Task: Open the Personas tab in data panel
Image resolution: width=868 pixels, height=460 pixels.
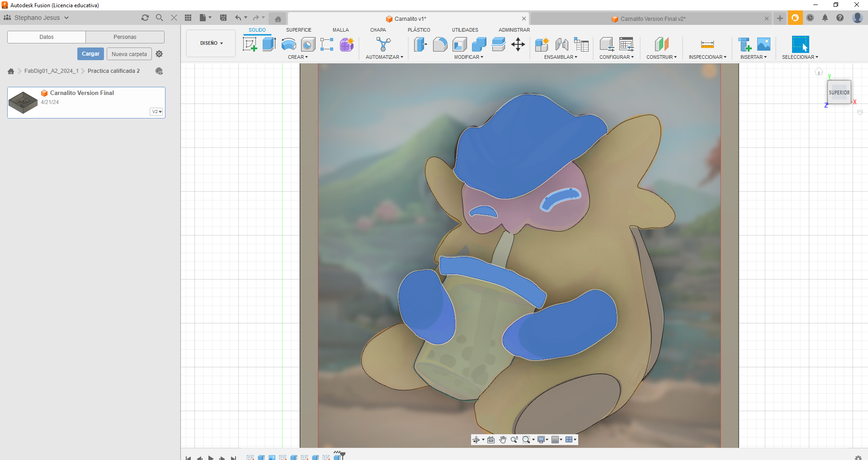Action: coord(125,37)
